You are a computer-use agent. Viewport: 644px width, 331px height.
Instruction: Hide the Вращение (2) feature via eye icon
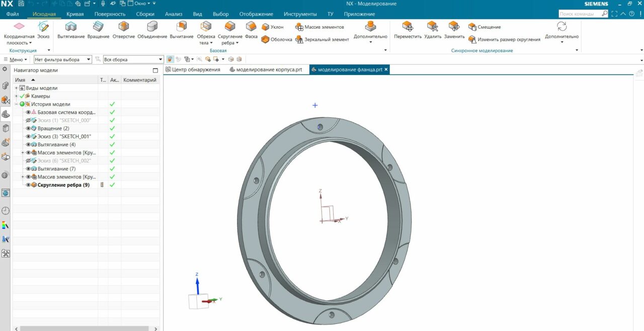[x=29, y=129]
